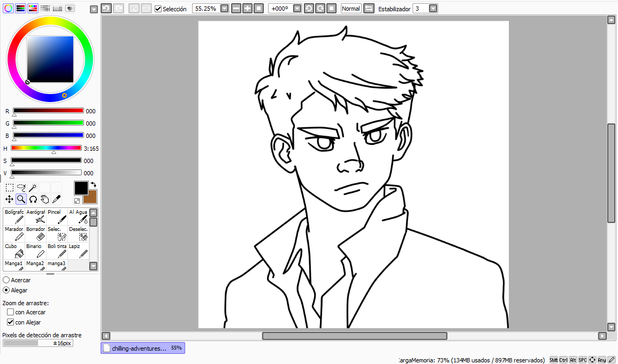Choose the Al Agua watercolor brush
618x364 pixels.
click(x=78, y=216)
